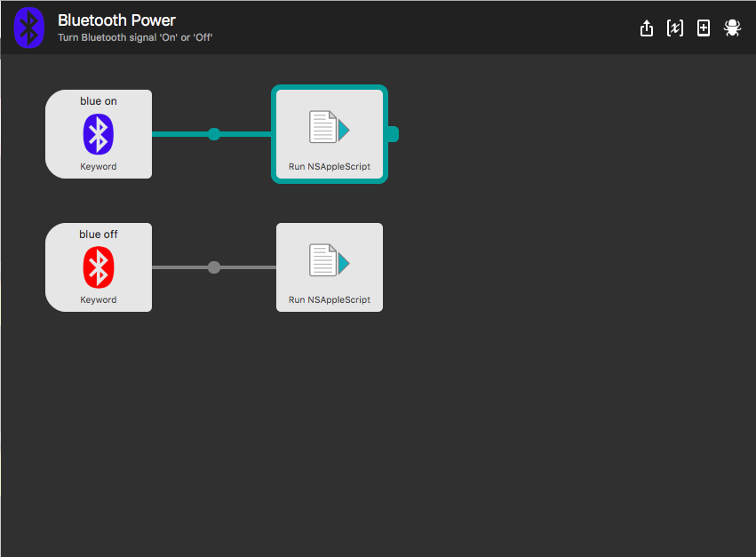The image size is (756, 557).
Task: Click the 'Bluetooth Power' workflow title
Action: [116, 20]
